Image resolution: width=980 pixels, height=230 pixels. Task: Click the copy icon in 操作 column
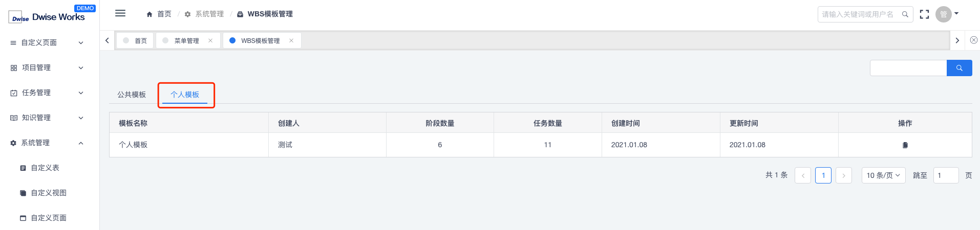pyautogui.click(x=905, y=145)
